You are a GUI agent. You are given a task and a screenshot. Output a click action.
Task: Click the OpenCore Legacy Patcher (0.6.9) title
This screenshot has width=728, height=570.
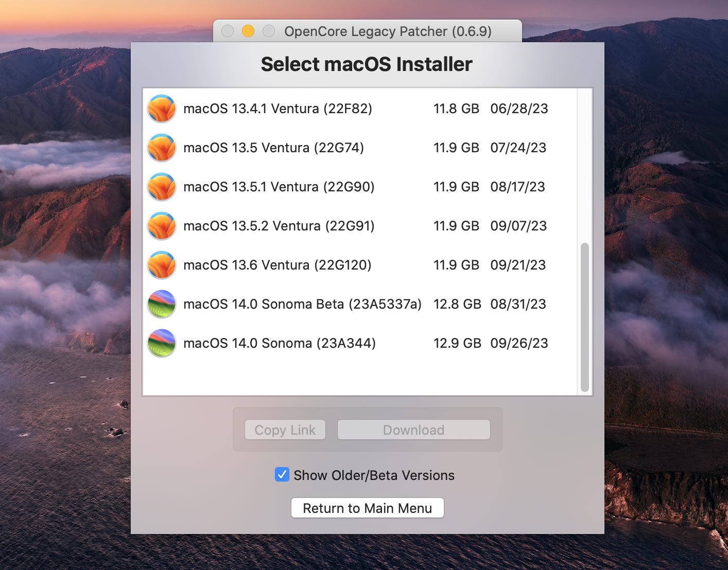388,31
